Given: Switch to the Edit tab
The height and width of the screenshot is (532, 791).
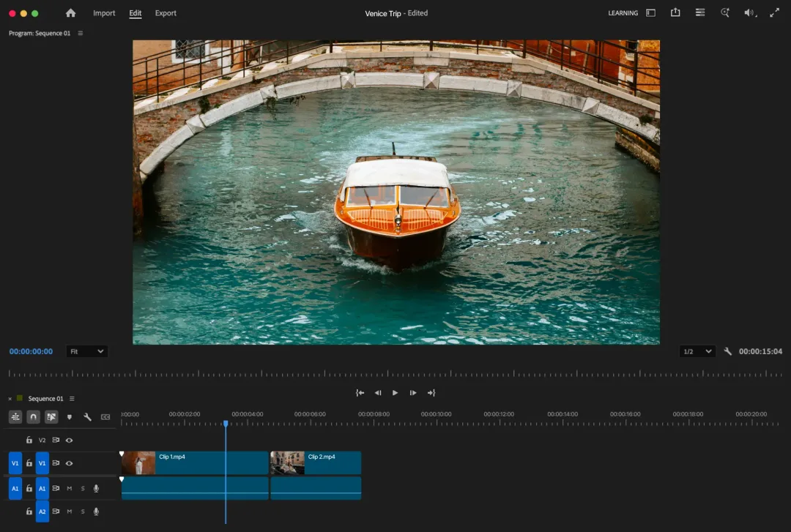Looking at the screenshot, I should [x=135, y=13].
